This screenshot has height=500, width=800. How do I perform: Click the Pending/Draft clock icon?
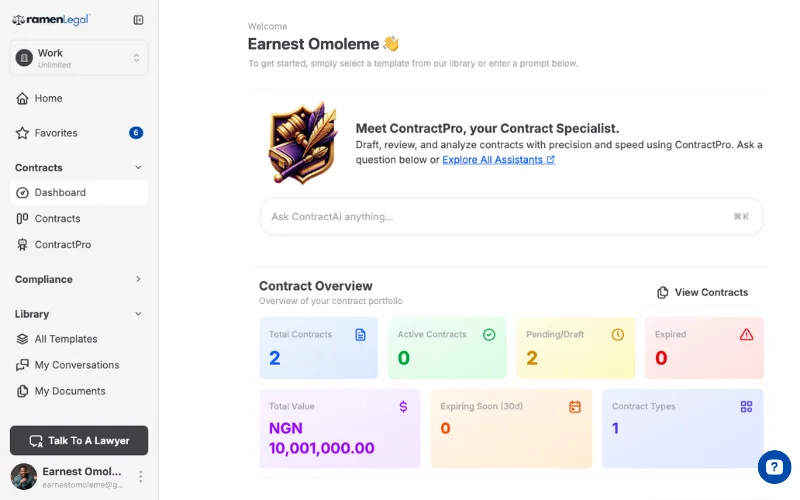[618, 335]
